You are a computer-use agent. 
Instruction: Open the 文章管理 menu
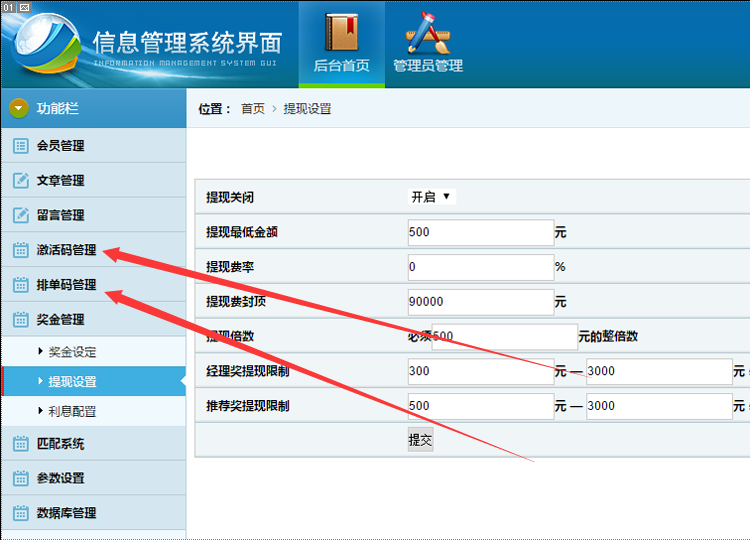(94, 180)
